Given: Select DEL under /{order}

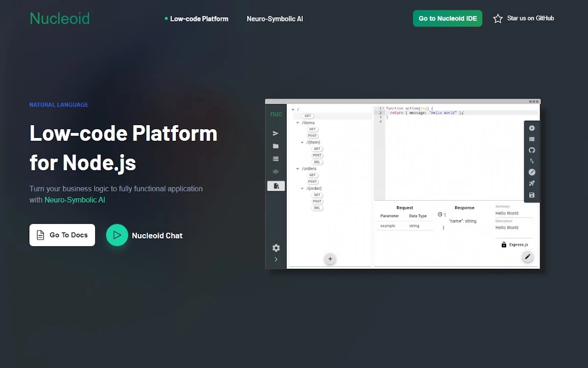Looking at the screenshot, I should pos(317,208).
